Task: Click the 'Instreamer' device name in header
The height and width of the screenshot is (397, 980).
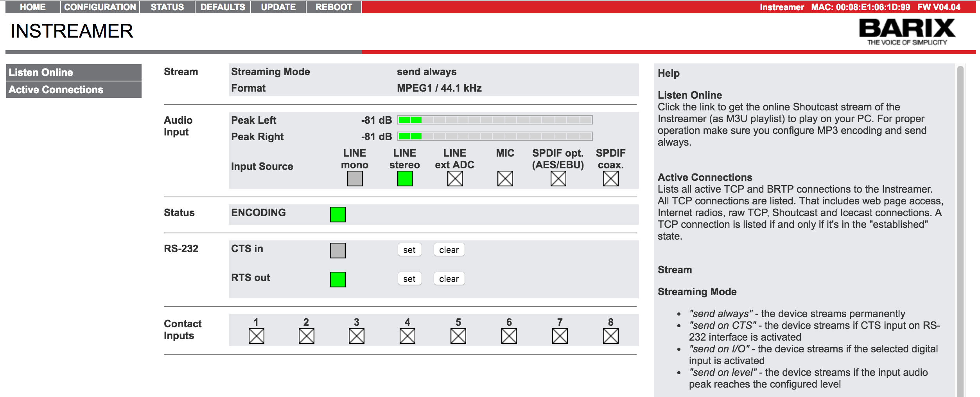Action: (x=782, y=7)
